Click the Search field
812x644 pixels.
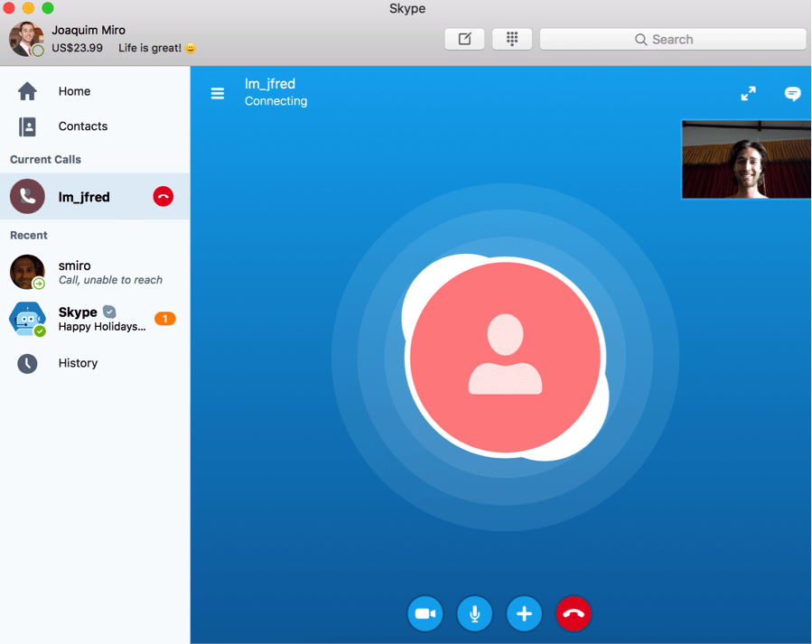673,40
